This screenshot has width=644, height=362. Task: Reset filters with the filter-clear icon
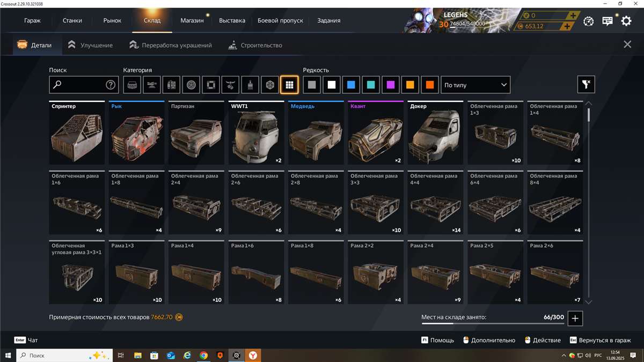coord(586,84)
